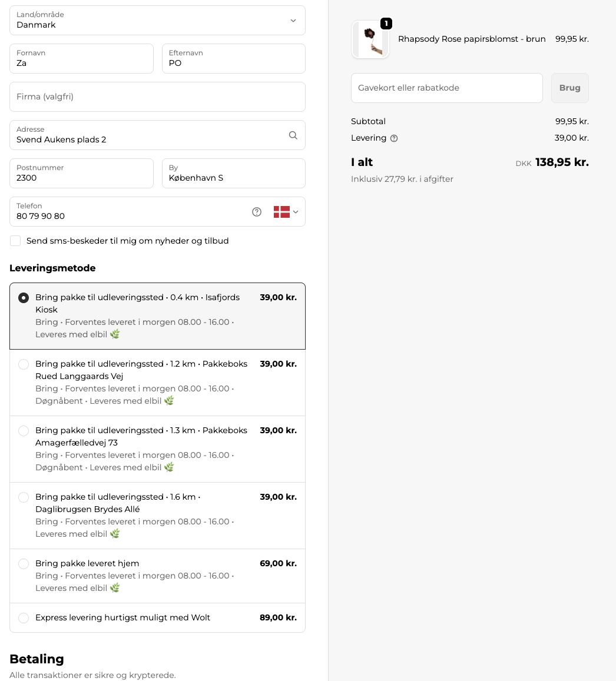Select Bring pakke leveret hjem option
The image size is (616, 681).
(157, 576)
